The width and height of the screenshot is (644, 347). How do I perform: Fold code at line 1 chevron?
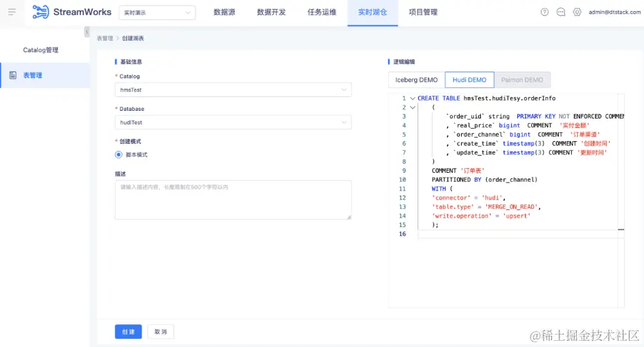coord(412,98)
